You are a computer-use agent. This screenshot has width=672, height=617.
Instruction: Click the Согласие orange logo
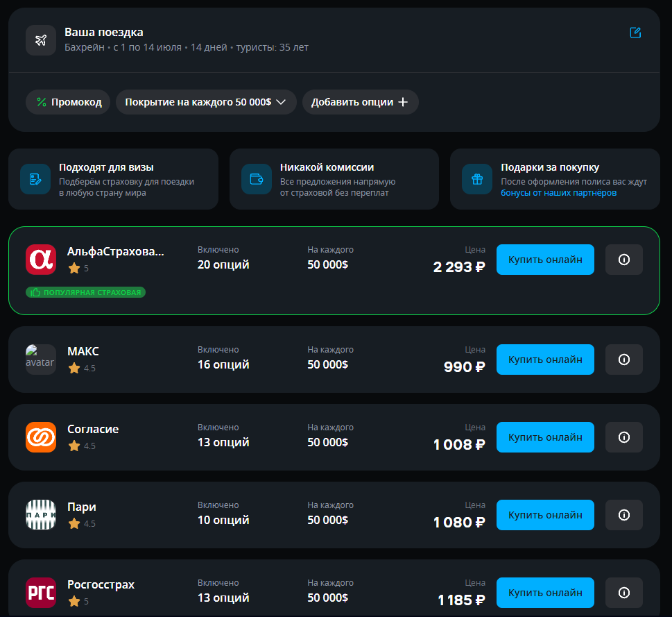[x=41, y=437]
